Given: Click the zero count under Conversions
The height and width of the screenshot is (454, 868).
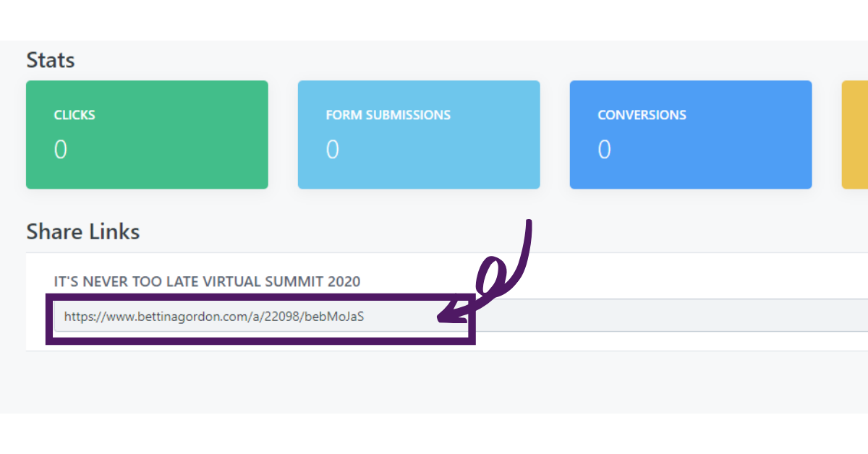Looking at the screenshot, I should click(604, 150).
